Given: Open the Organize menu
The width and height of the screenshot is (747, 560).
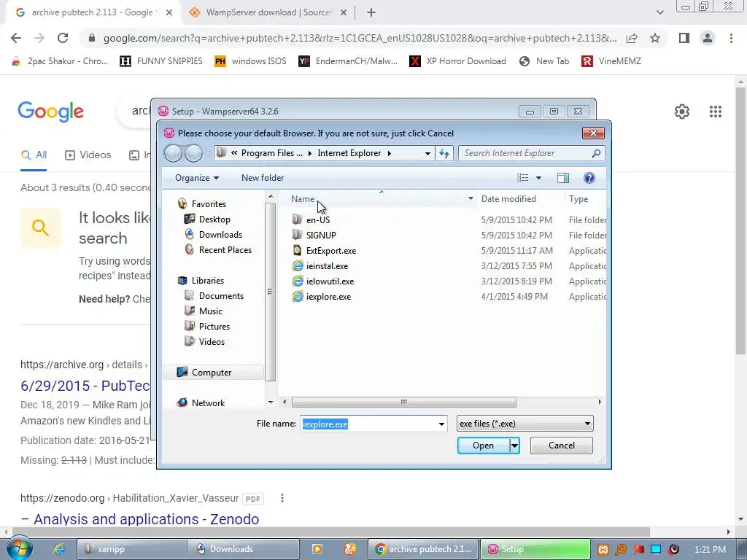Looking at the screenshot, I should coord(197,178).
